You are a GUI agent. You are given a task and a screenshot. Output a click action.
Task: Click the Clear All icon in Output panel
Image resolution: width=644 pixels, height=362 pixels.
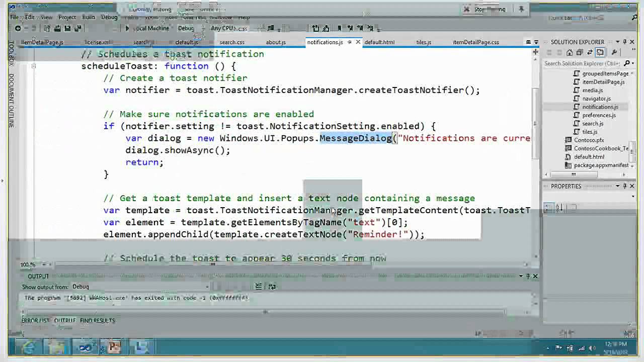click(259, 287)
